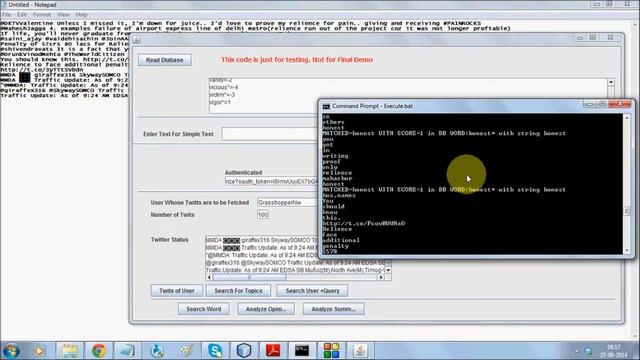This screenshot has width=640, height=360.
Task: Open the VirtualBox cube taskbar icon
Action: tap(244, 351)
